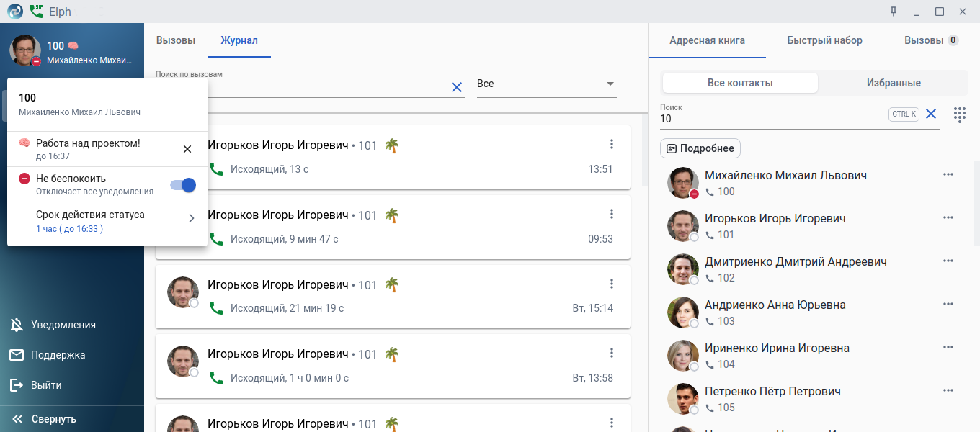Image resolution: width=980 pixels, height=432 pixels.
Task: Remove the Работа над проектом status
Action: pos(187,149)
